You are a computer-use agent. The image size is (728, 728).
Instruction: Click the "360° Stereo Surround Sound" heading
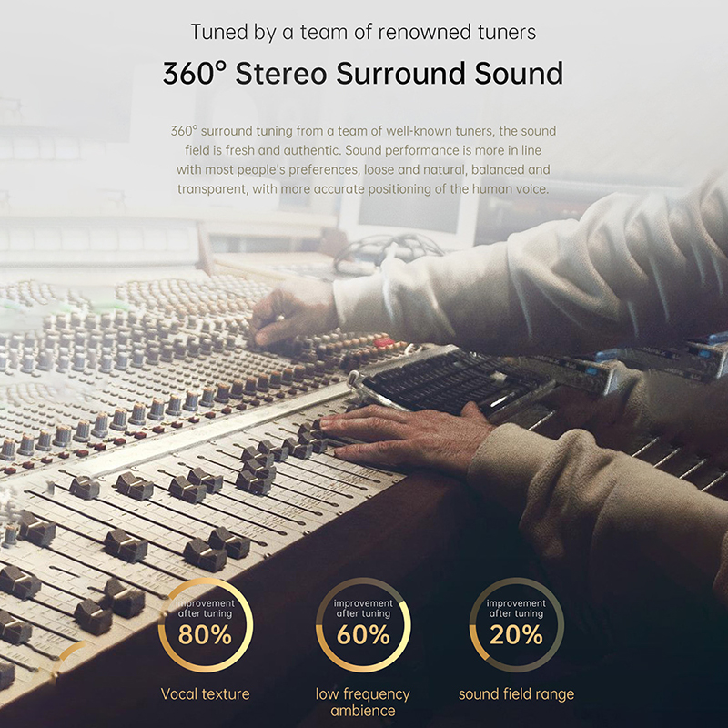pyautogui.click(x=363, y=73)
